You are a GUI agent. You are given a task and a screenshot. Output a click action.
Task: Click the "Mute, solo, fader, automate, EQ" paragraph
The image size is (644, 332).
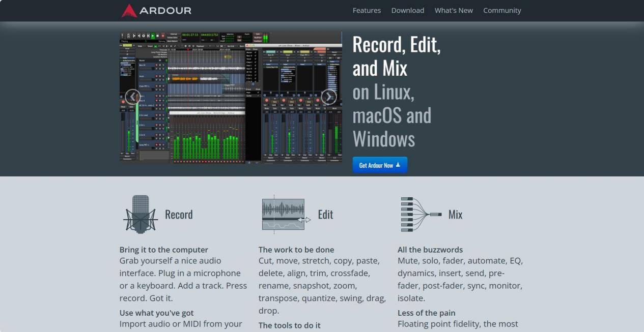click(x=460, y=279)
